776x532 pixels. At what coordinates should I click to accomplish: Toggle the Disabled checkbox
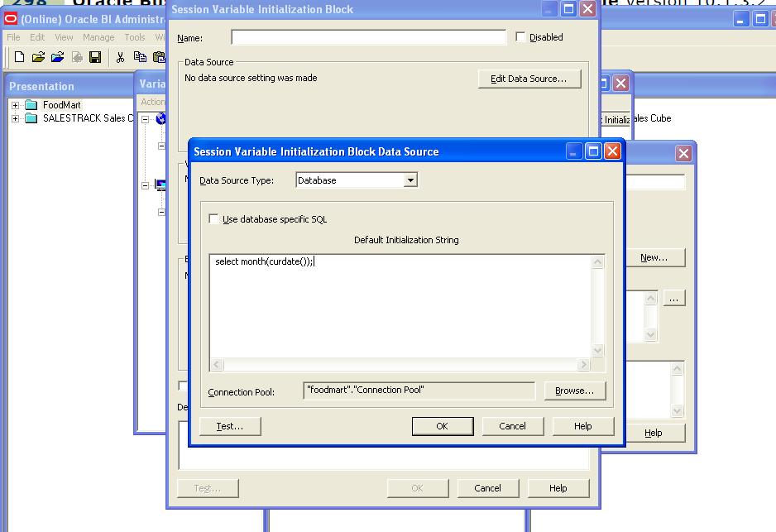[x=520, y=36]
